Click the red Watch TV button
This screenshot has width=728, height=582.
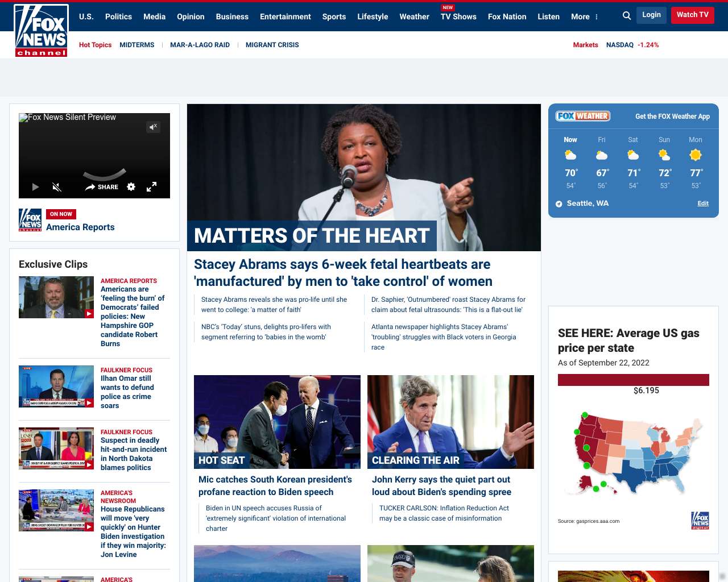click(692, 15)
